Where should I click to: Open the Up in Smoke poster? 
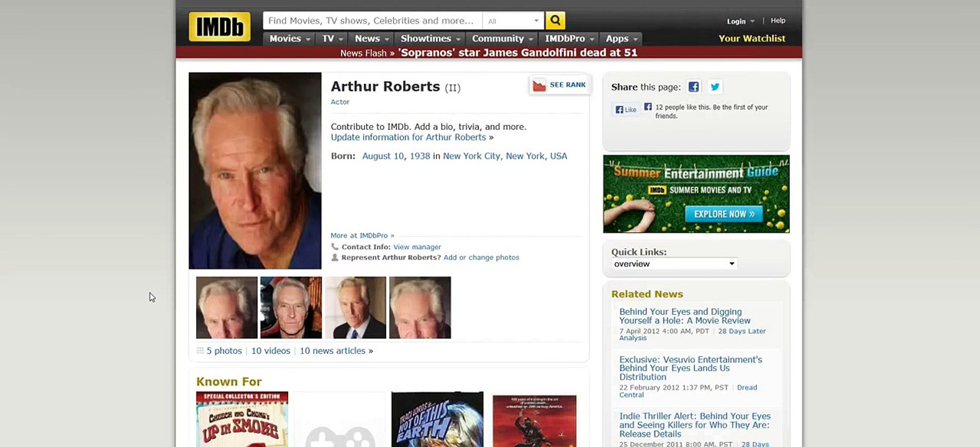click(242, 419)
